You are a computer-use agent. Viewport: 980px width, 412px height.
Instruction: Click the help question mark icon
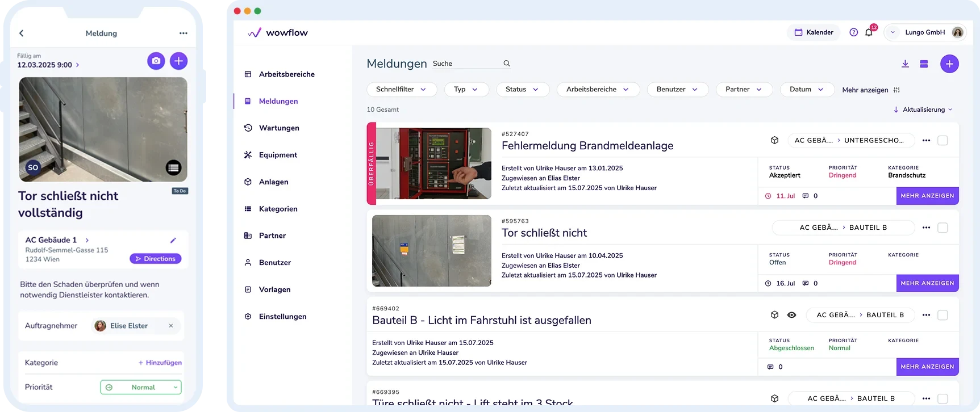[853, 32]
